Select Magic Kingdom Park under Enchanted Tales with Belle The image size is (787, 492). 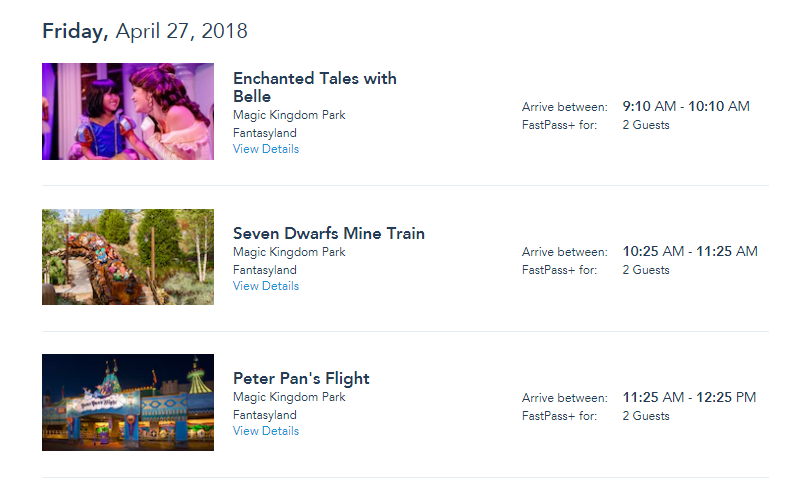[x=289, y=115]
